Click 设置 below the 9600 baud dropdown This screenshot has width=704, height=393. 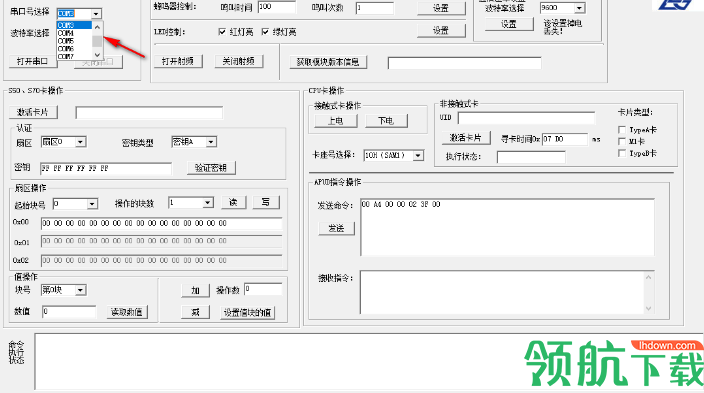coord(509,24)
